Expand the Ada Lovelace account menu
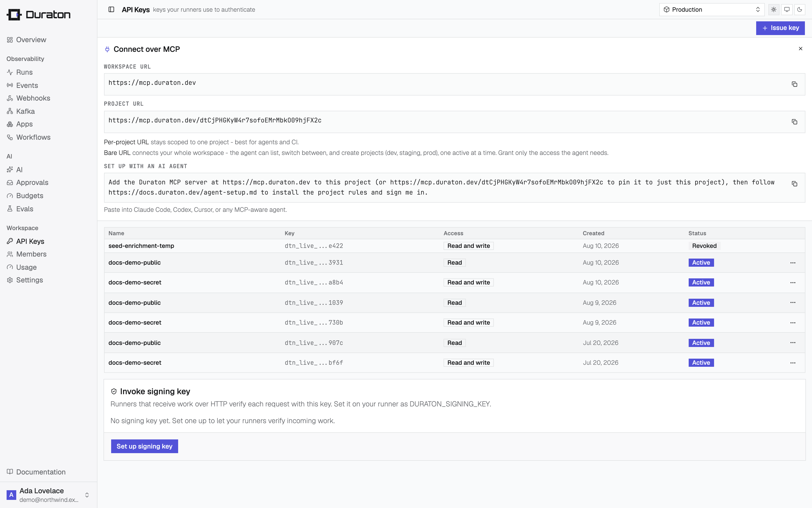Screen dimensions: 812x508 48,495
